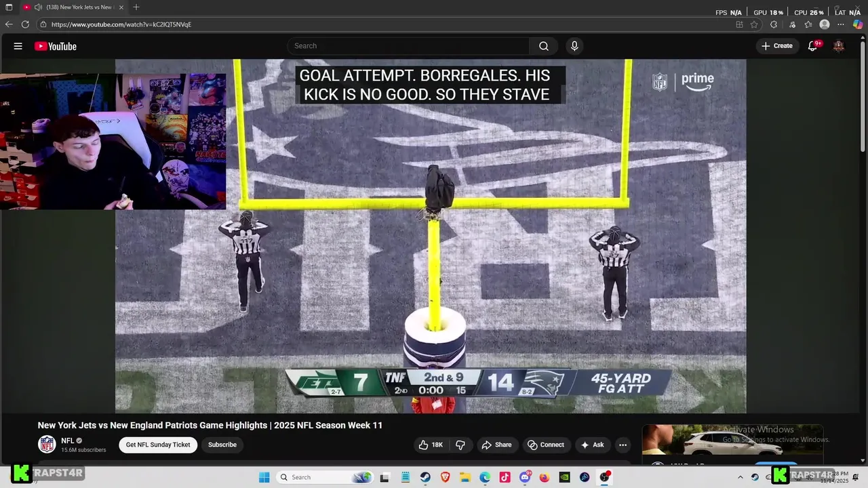
Task: Open the favorites list icon in toolbar
Action: (808, 24)
